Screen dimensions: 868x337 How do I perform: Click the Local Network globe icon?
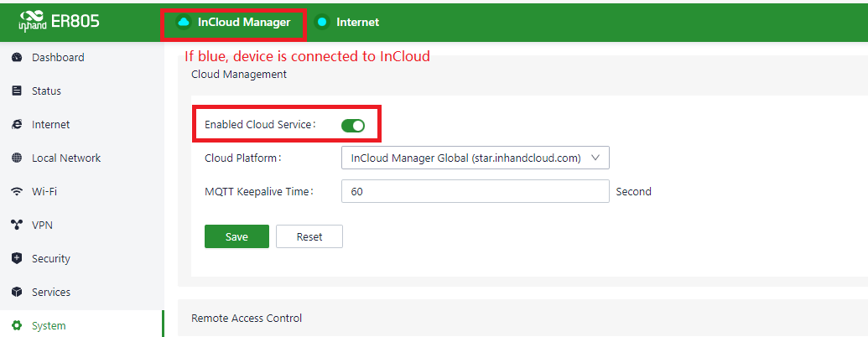tap(17, 158)
